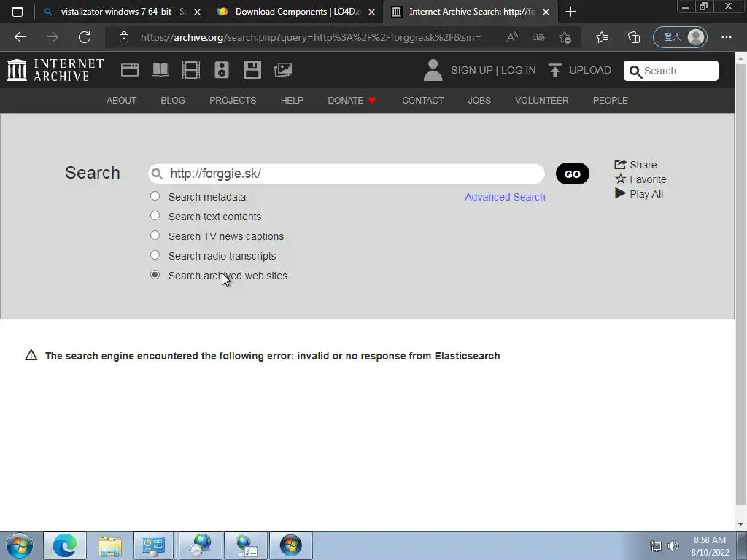Screen dimensions: 747x560
Task: Open the Windows Start menu
Action: point(20,545)
